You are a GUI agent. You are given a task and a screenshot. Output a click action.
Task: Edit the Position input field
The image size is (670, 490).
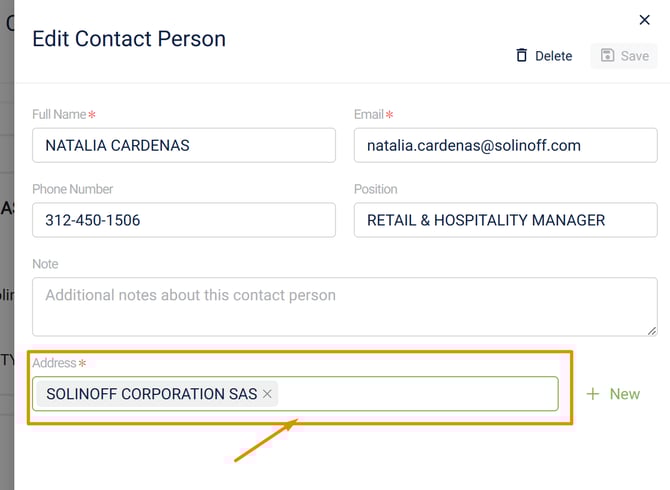point(505,220)
